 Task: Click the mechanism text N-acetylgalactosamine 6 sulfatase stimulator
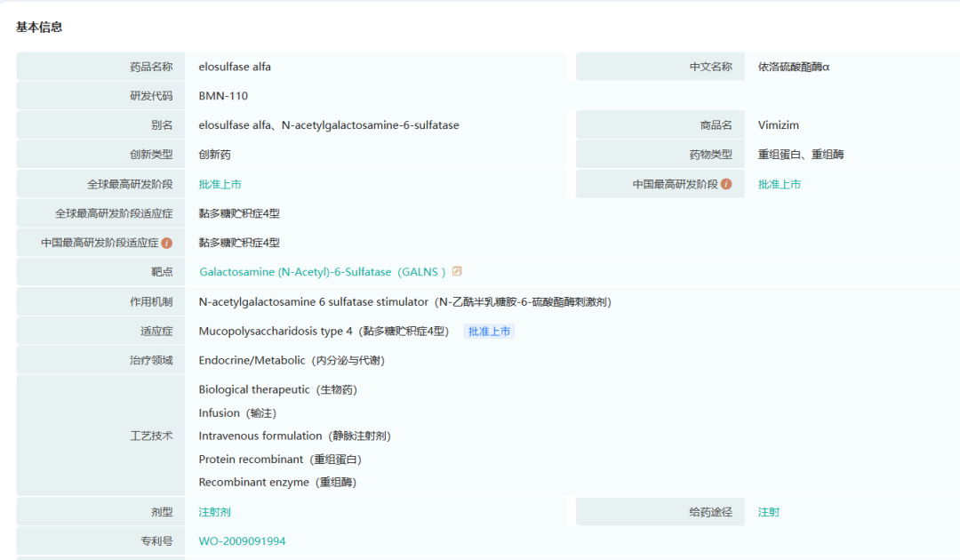[x=314, y=301]
